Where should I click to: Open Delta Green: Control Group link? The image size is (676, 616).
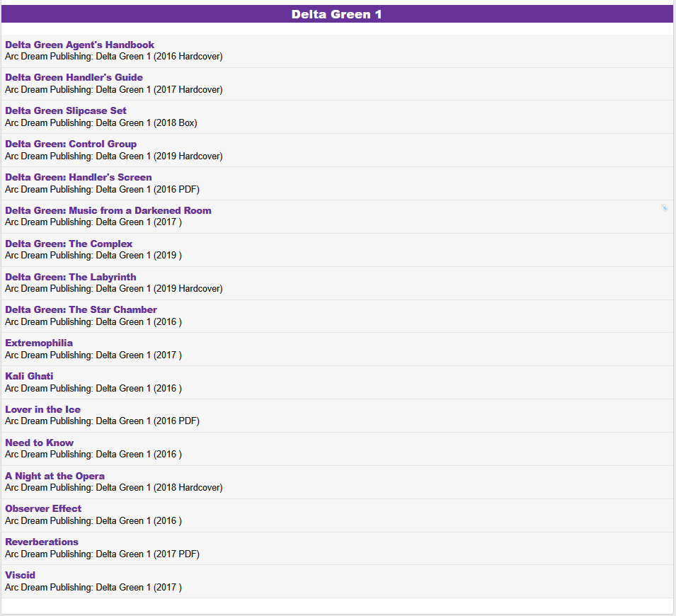coord(71,144)
